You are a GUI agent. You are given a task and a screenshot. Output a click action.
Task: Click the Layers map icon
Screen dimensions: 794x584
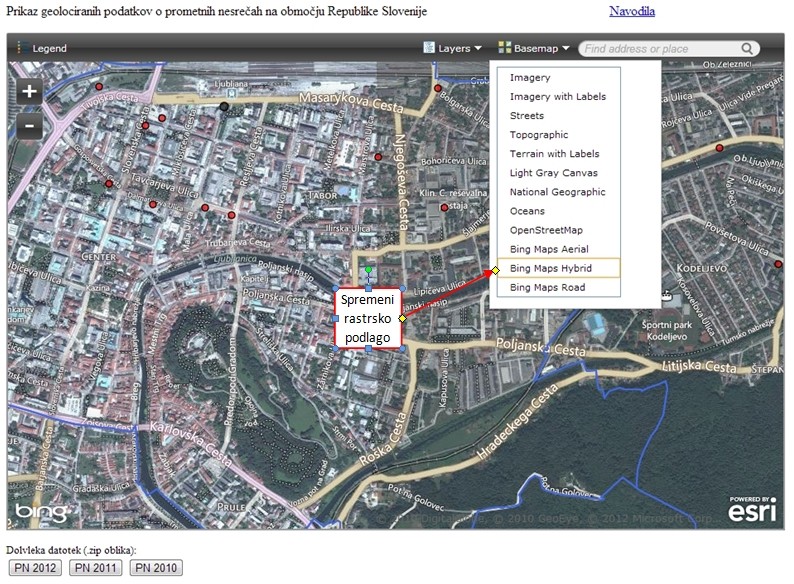[429, 48]
